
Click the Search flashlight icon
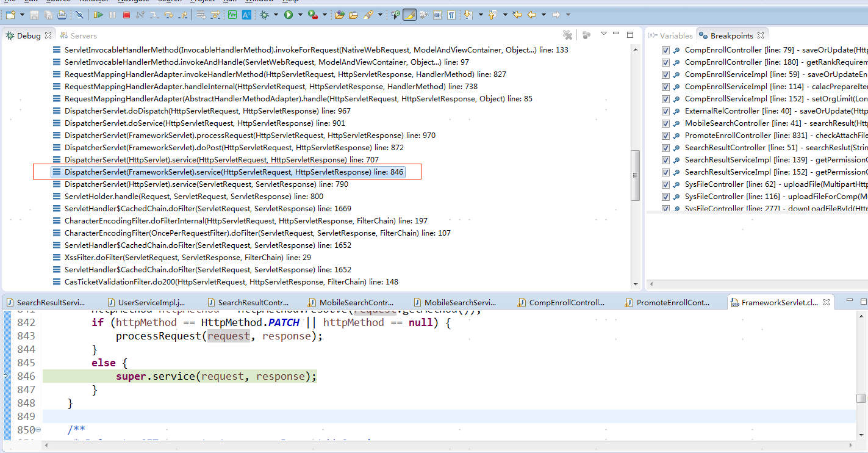(x=369, y=15)
